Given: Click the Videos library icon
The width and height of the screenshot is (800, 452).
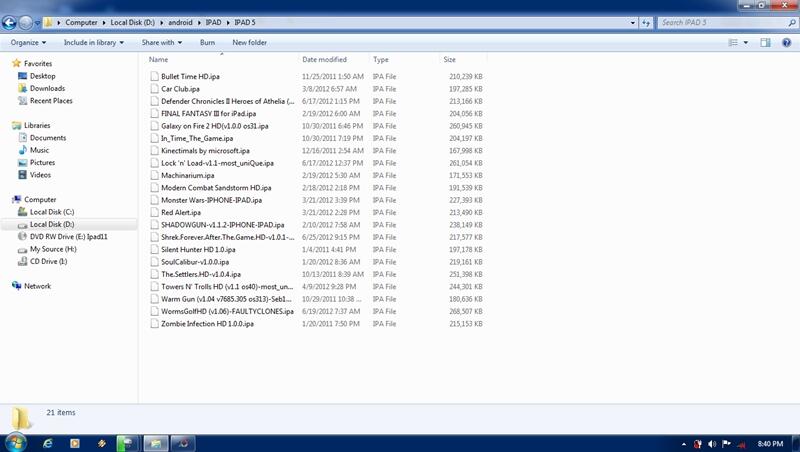Looking at the screenshot, I should [22, 175].
